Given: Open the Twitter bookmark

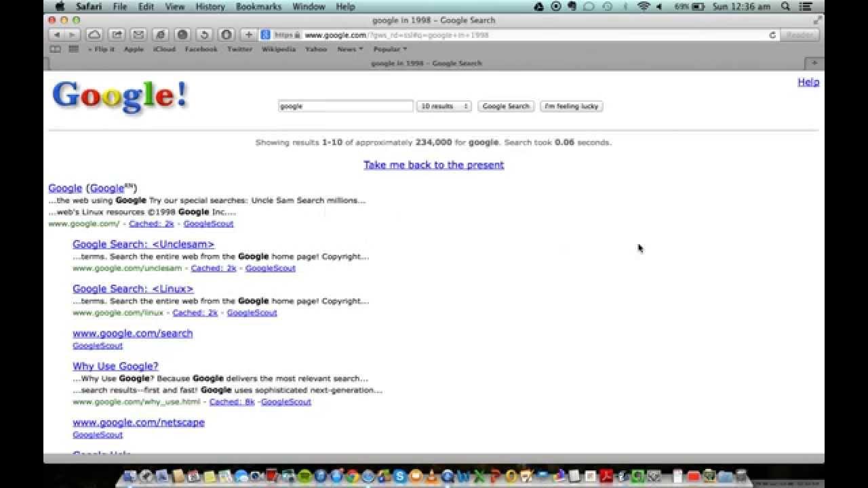Looking at the screenshot, I should [x=239, y=49].
